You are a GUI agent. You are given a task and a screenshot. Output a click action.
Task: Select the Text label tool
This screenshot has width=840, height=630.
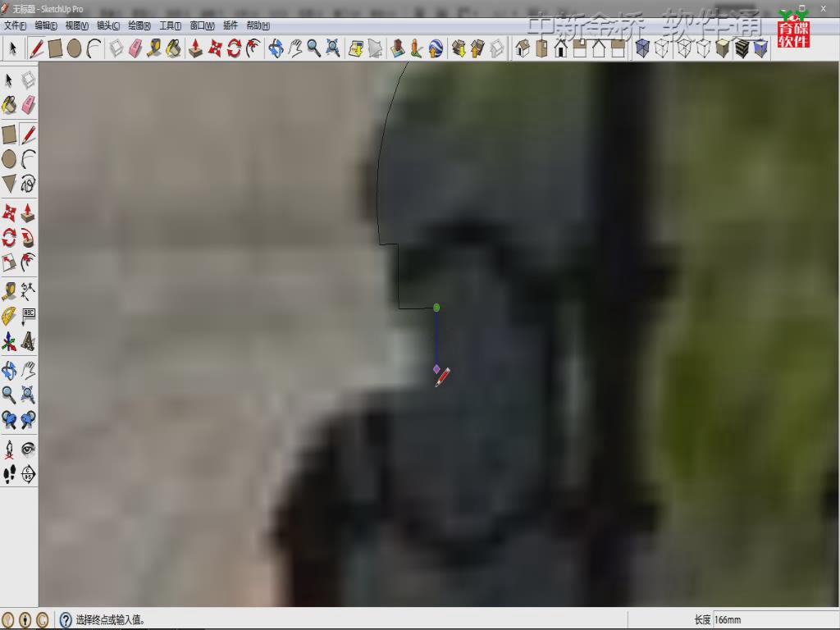[x=29, y=316]
